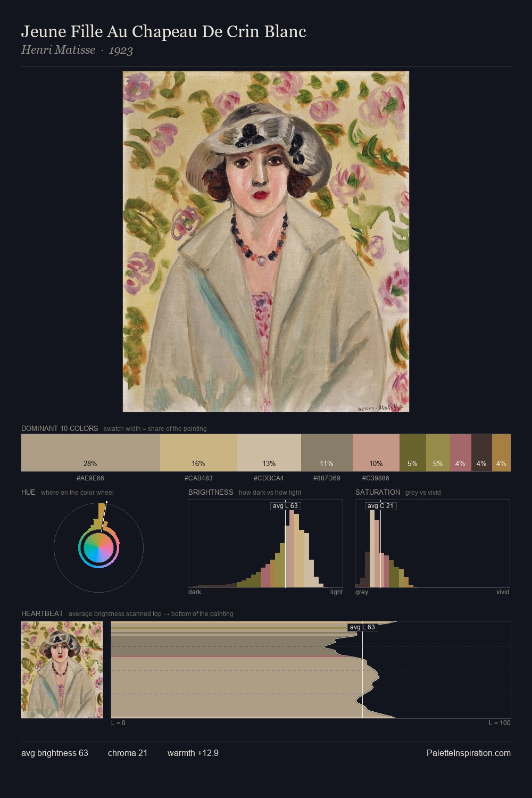Click the 'light' axis label
The height and width of the screenshot is (798, 532).
click(337, 592)
